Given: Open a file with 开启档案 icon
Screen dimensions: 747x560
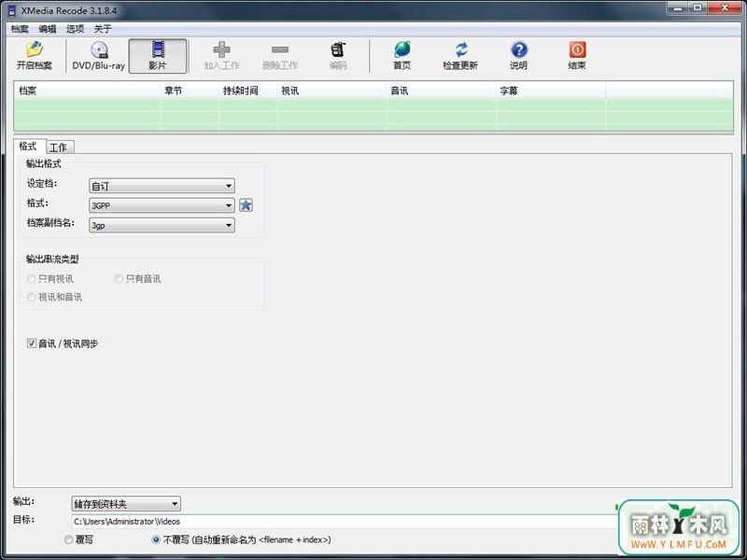Looking at the screenshot, I should [34, 56].
